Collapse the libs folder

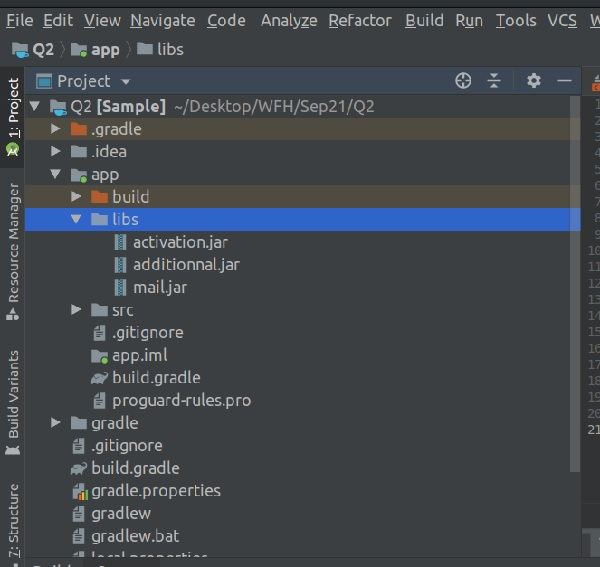tap(77, 219)
